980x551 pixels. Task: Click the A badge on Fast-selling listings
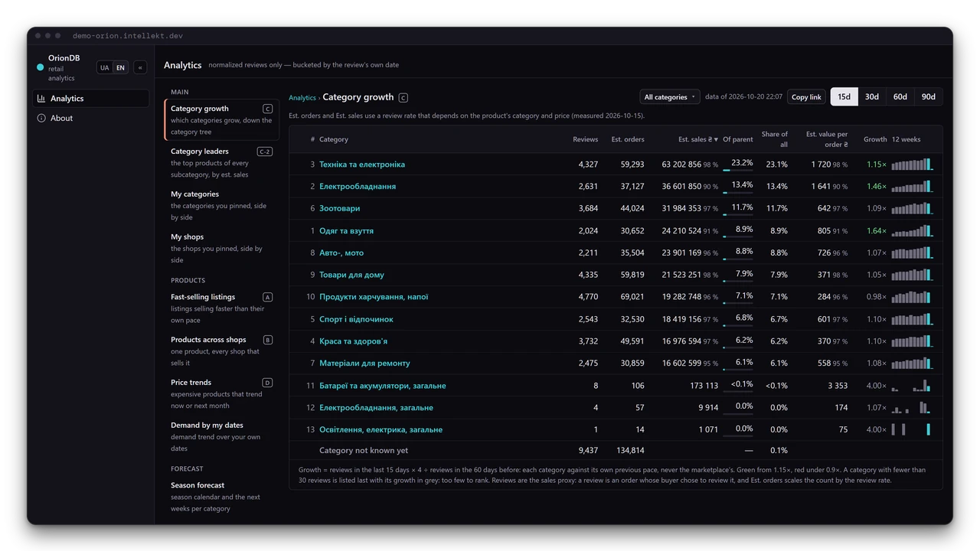[267, 297]
